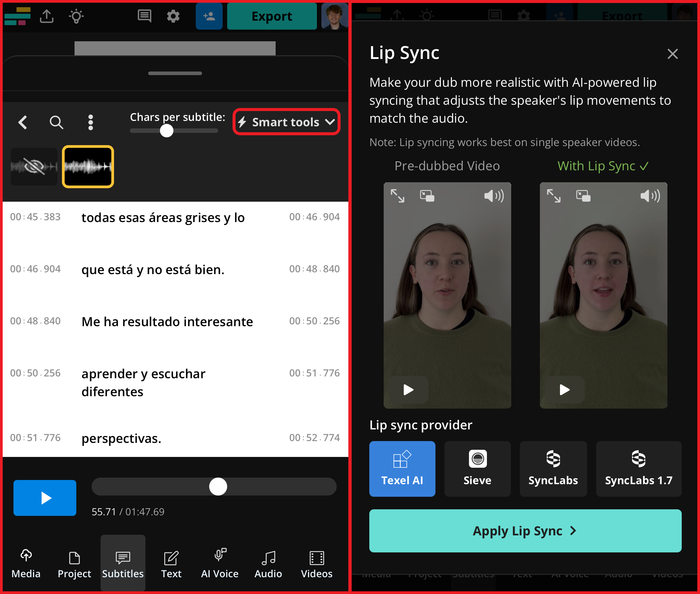Open the tips lightbulb icon

point(76,16)
